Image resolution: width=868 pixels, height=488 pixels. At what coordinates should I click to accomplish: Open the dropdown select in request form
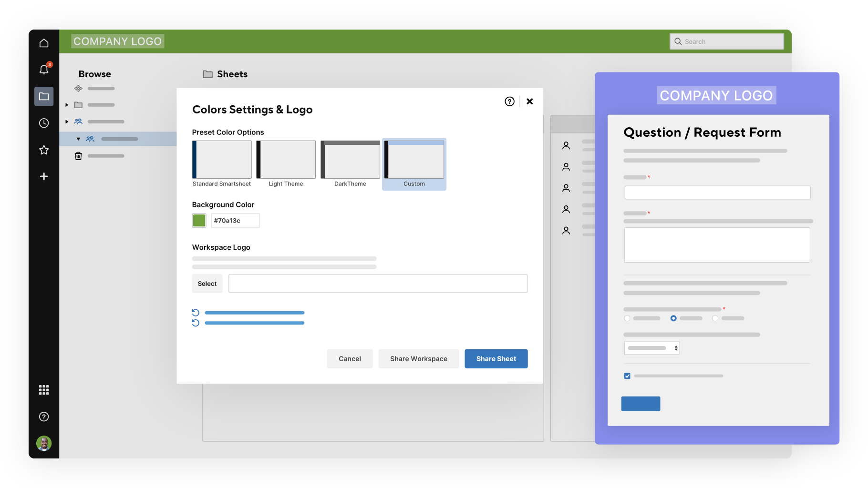(651, 348)
